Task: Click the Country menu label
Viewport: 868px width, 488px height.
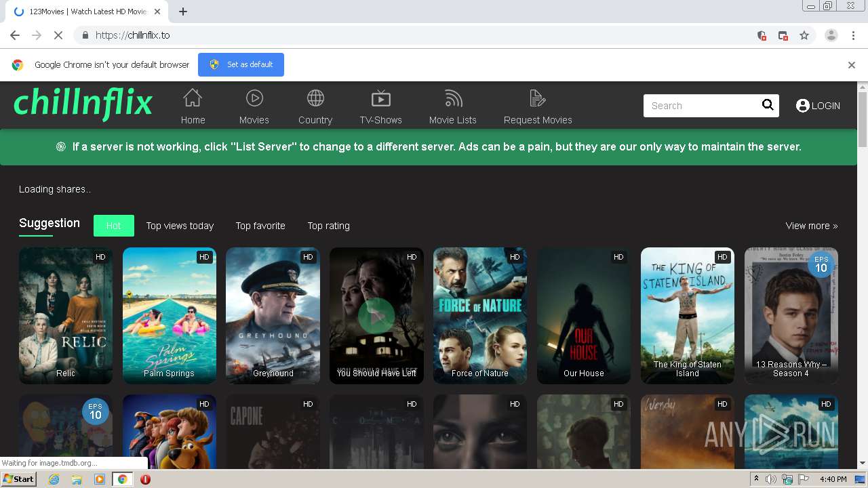Action: (315, 120)
